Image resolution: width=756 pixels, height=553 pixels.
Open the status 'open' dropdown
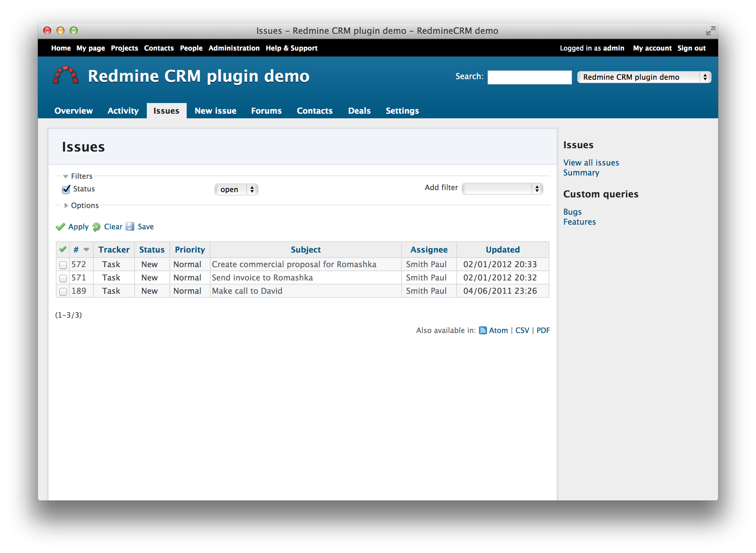236,189
